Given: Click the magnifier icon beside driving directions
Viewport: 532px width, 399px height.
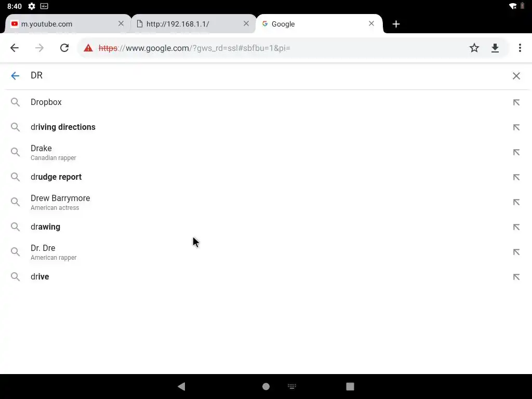Looking at the screenshot, I should click(x=15, y=127).
